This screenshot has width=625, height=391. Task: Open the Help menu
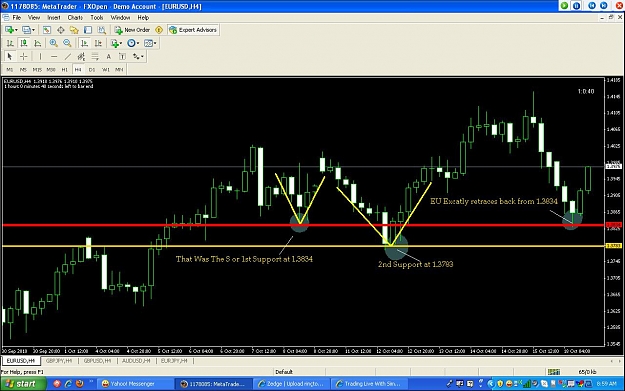(x=143, y=18)
